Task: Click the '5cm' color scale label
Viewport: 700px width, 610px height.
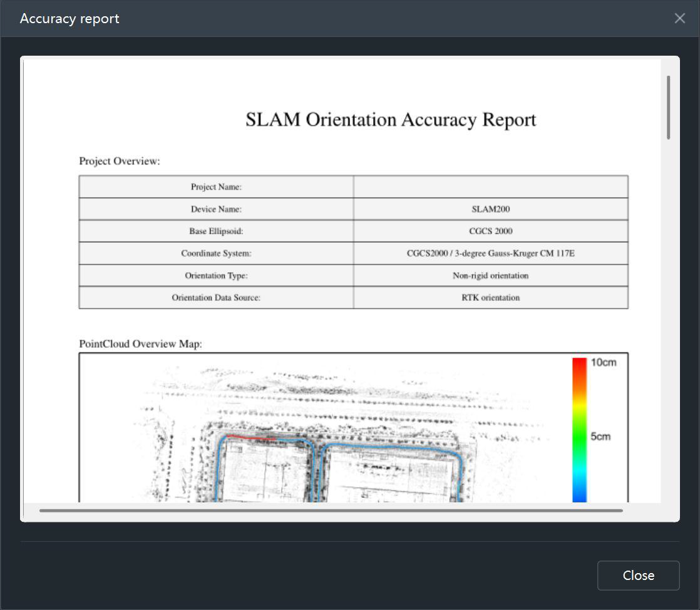Action: (x=600, y=437)
